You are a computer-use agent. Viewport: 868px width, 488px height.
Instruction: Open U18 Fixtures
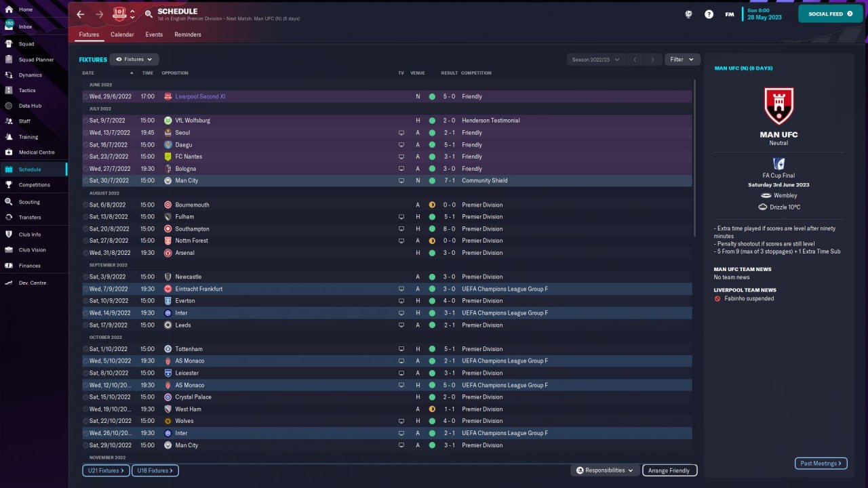tap(155, 470)
